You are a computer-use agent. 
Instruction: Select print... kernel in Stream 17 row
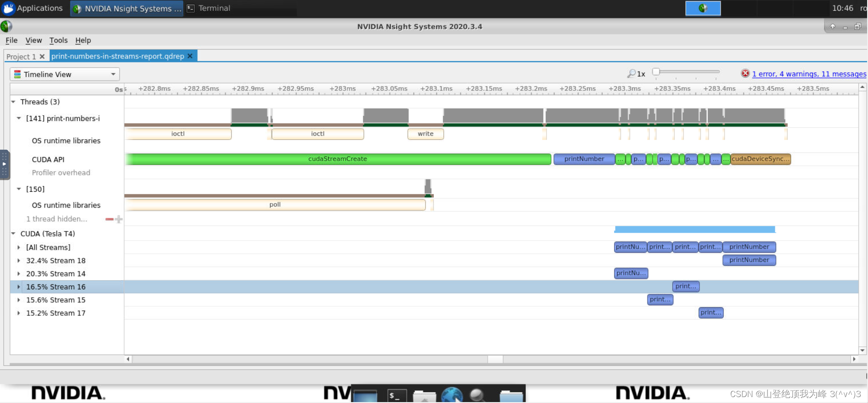(711, 313)
